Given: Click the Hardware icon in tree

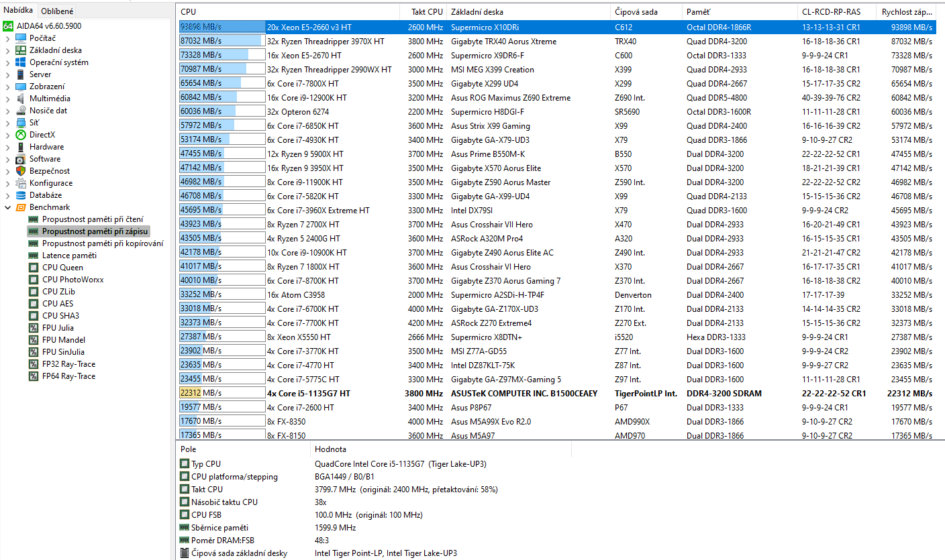Looking at the screenshot, I should [21, 146].
